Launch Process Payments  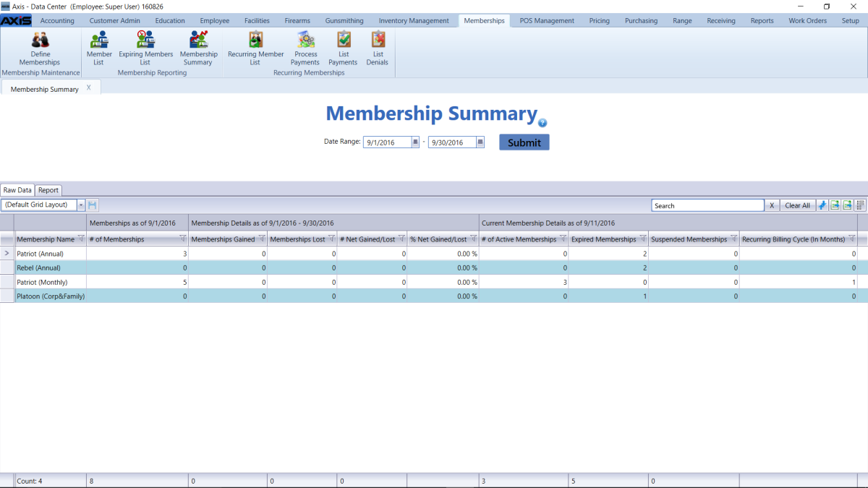305,48
